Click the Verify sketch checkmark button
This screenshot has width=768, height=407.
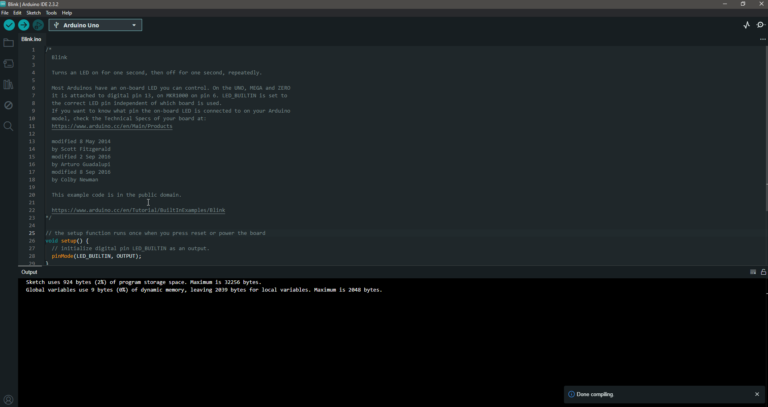click(9, 25)
